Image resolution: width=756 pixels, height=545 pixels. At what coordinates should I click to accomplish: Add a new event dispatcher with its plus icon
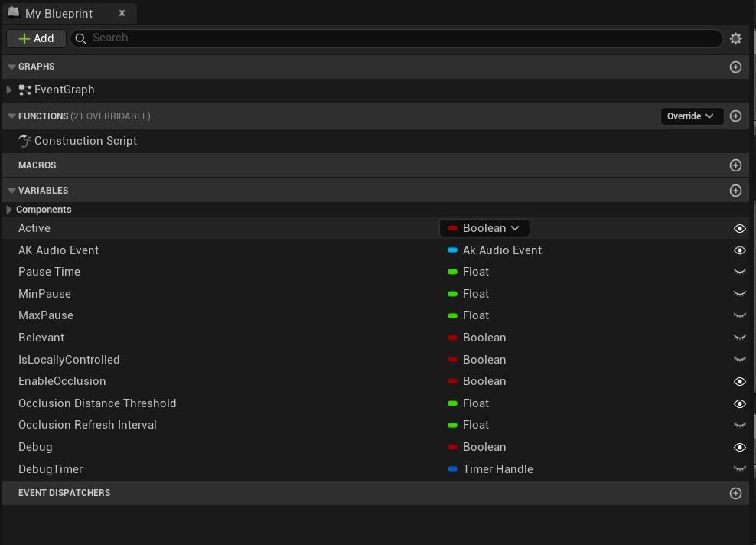coord(735,493)
